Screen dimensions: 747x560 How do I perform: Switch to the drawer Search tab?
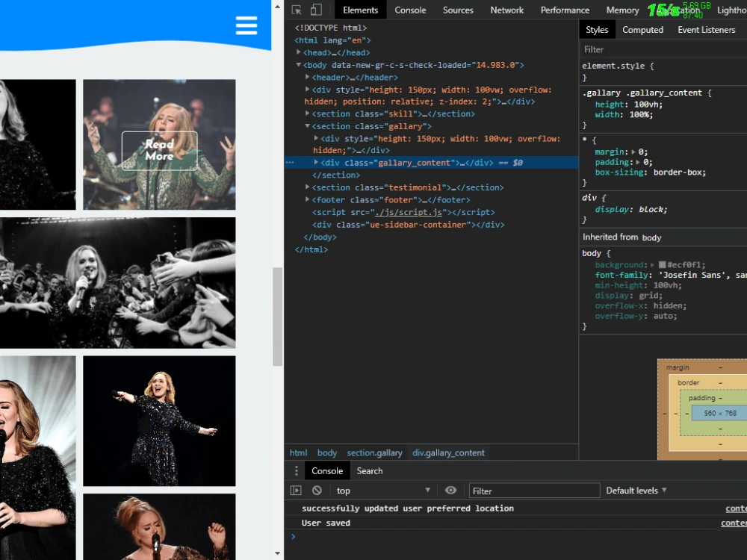[x=370, y=471]
